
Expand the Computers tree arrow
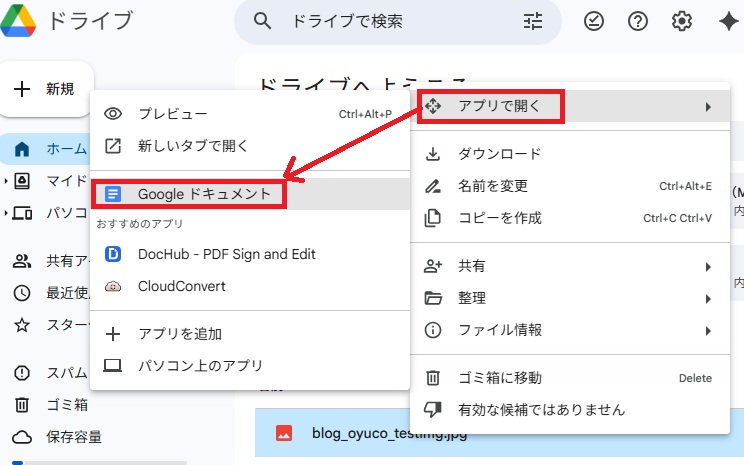6,213
